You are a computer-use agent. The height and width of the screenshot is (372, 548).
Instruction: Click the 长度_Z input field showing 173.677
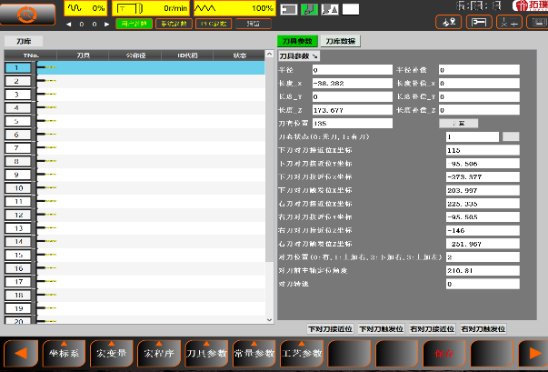click(x=352, y=110)
